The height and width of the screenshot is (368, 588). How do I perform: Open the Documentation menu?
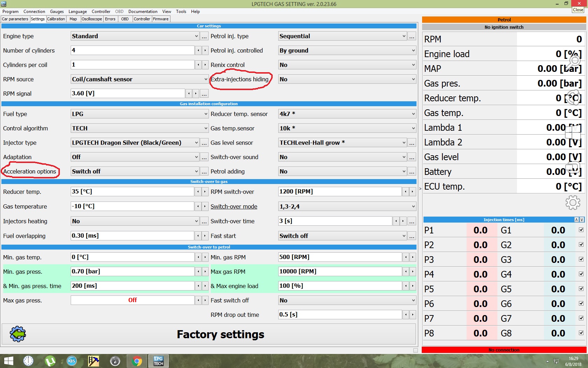(x=143, y=12)
